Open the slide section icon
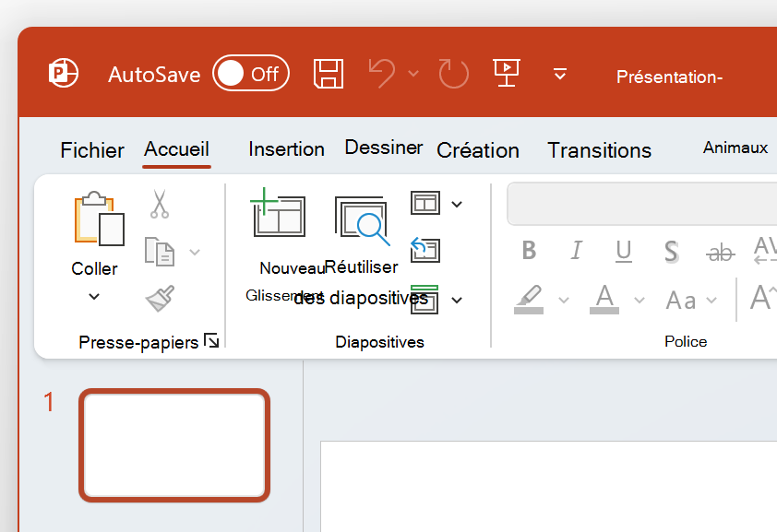777x532 pixels. 425,299
